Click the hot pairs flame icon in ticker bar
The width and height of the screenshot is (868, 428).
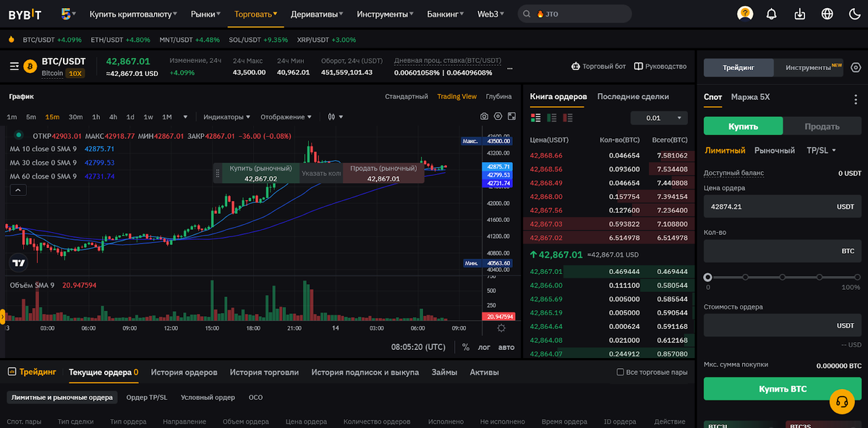coord(12,40)
